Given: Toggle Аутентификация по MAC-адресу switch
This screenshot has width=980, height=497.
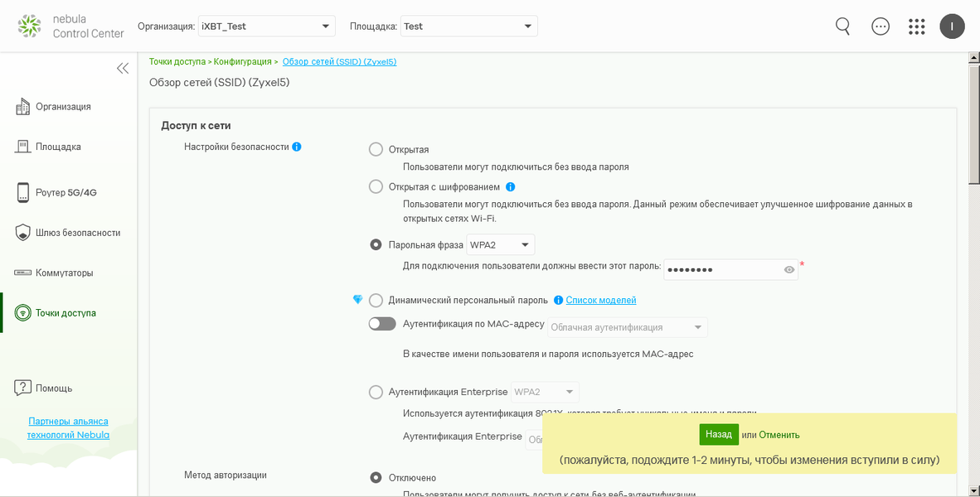Looking at the screenshot, I should [382, 324].
